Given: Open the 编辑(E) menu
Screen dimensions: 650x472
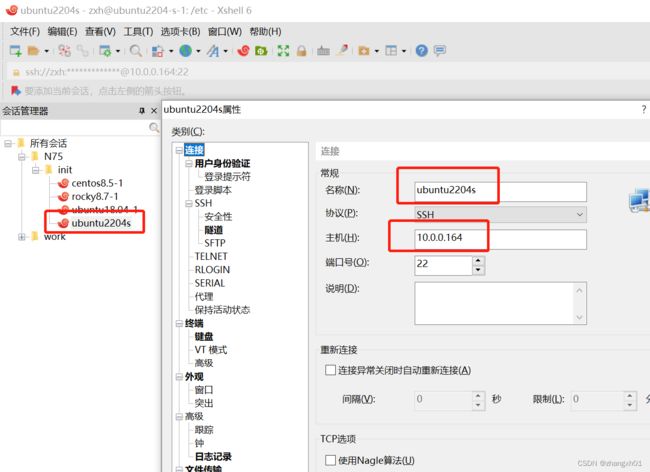Looking at the screenshot, I should 62,31.
